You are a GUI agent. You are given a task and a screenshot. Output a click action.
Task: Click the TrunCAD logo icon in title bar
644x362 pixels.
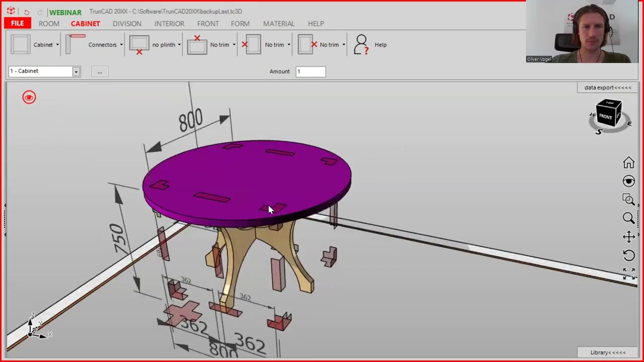tap(11, 11)
